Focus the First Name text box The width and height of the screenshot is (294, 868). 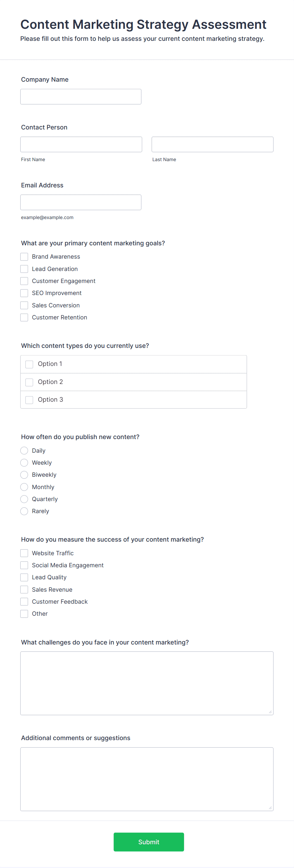tap(81, 145)
